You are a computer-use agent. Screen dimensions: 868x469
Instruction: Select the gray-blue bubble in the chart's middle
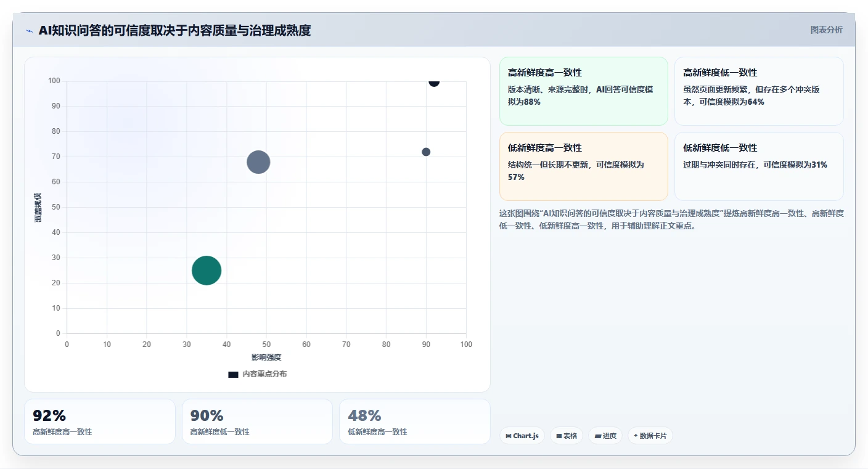coord(258,162)
